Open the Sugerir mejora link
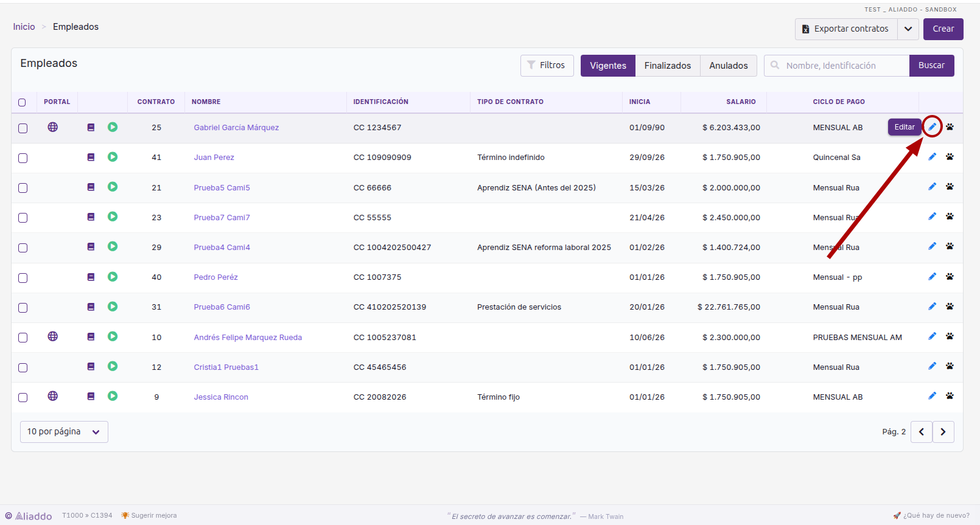The image size is (980, 525). [x=149, y=515]
